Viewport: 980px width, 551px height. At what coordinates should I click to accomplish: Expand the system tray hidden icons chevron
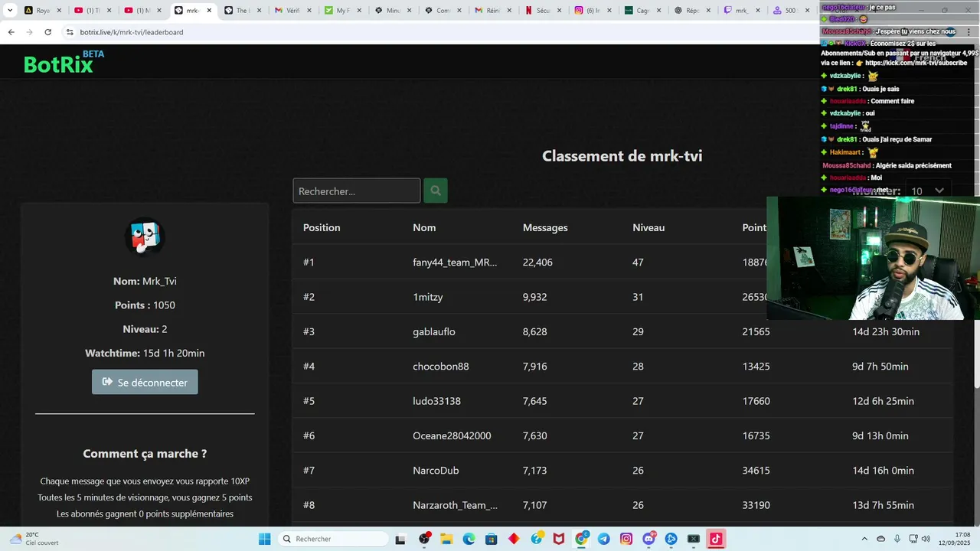pos(864,539)
